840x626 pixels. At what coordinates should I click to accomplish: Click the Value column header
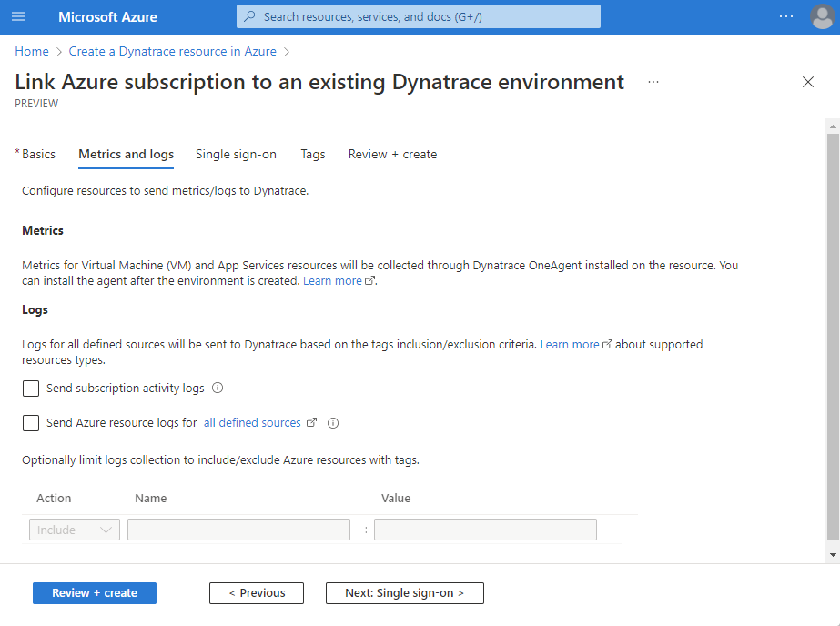pos(396,498)
